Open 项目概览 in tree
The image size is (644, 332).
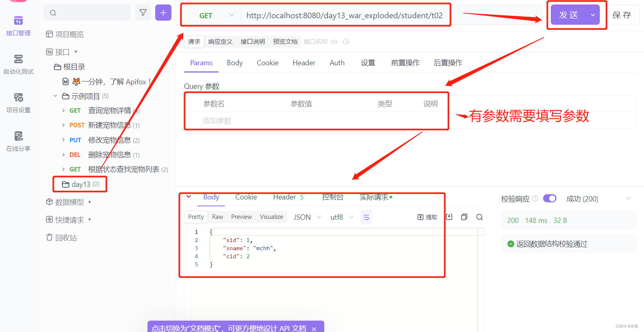[x=65, y=34]
